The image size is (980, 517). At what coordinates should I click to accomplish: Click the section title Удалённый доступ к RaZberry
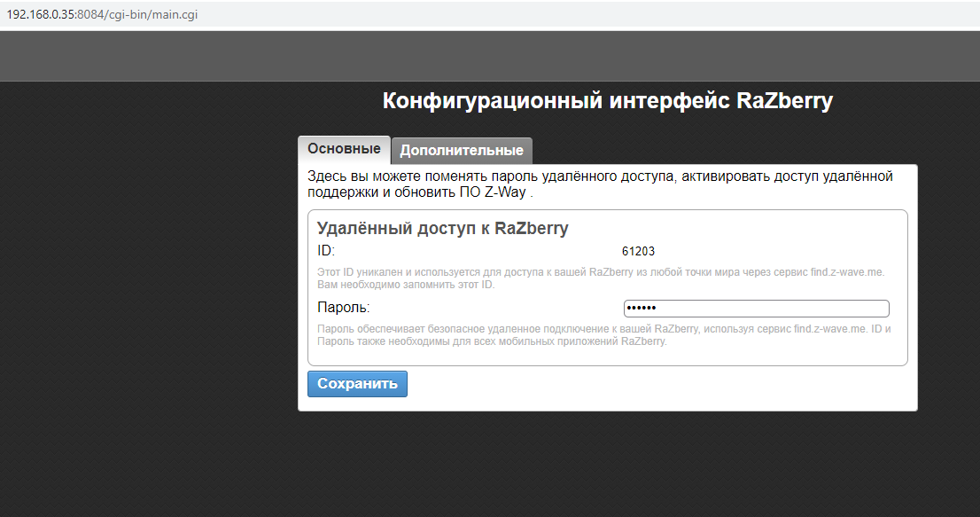pos(442,228)
